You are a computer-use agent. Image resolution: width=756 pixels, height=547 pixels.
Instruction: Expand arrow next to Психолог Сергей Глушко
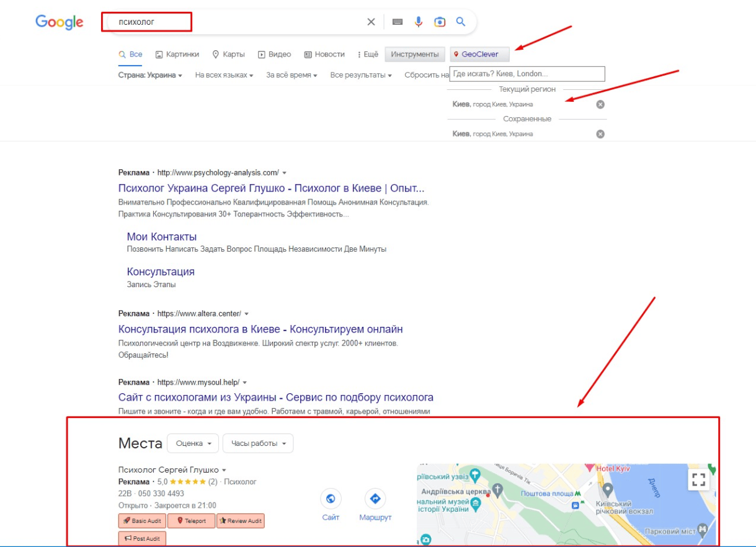click(x=224, y=470)
